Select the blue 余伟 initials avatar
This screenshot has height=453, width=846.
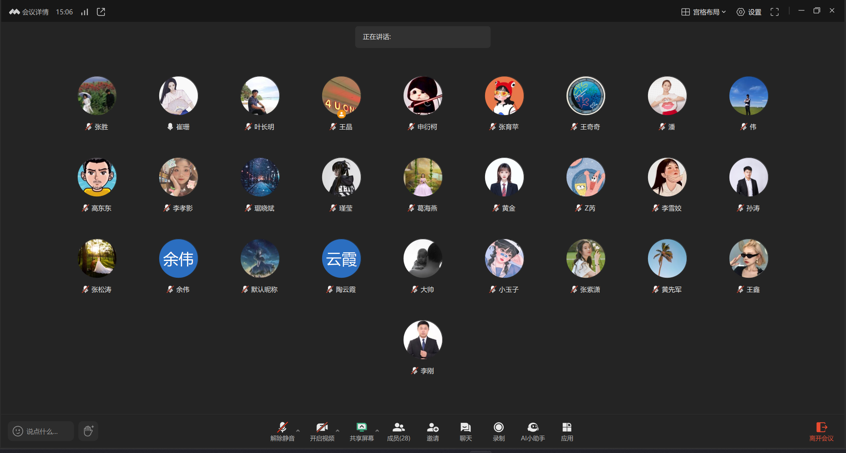[x=179, y=258]
